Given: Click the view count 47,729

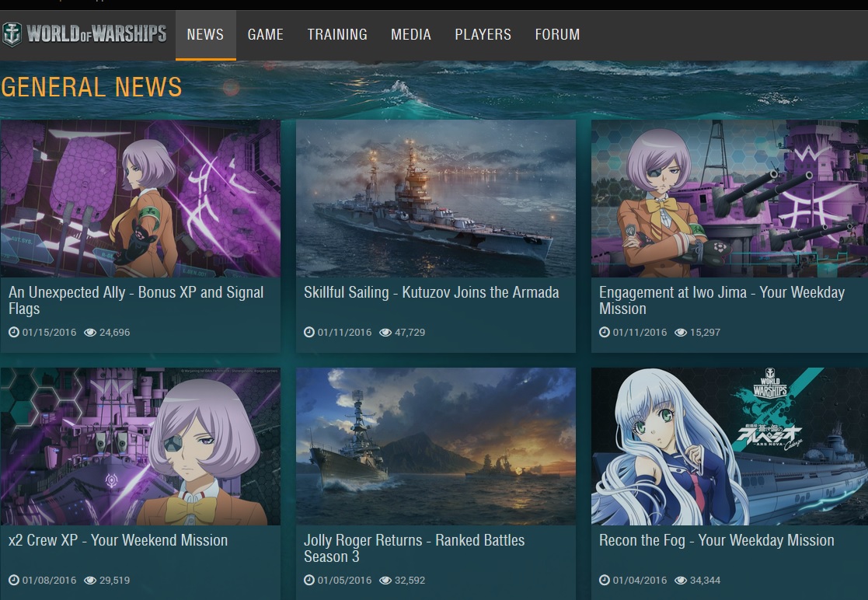Looking at the screenshot, I should [x=410, y=332].
